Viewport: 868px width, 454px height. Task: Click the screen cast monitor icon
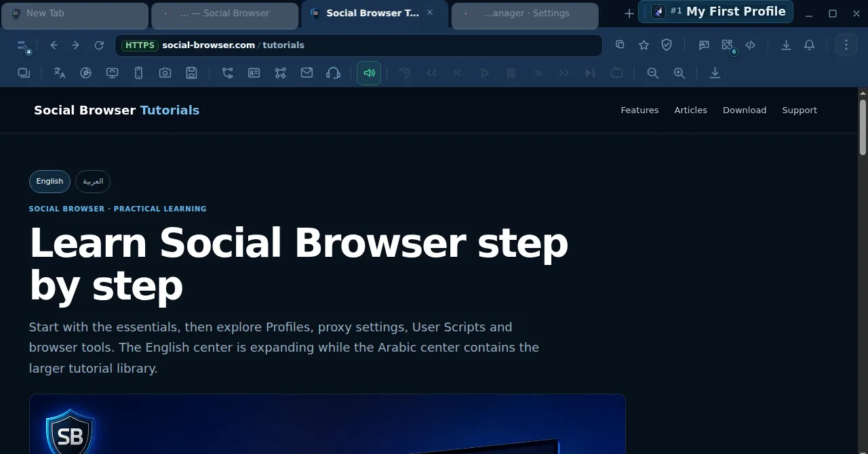tap(112, 73)
